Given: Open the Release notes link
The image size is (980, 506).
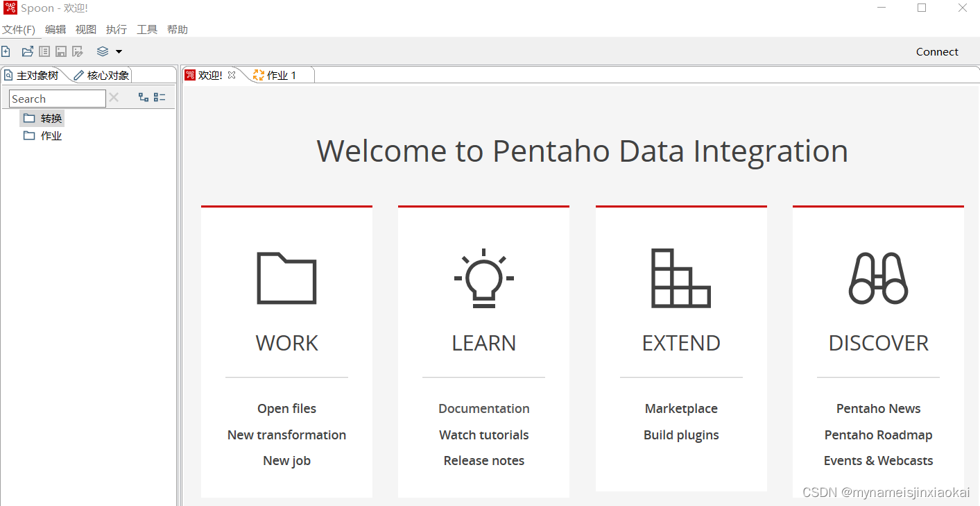Looking at the screenshot, I should (x=484, y=461).
